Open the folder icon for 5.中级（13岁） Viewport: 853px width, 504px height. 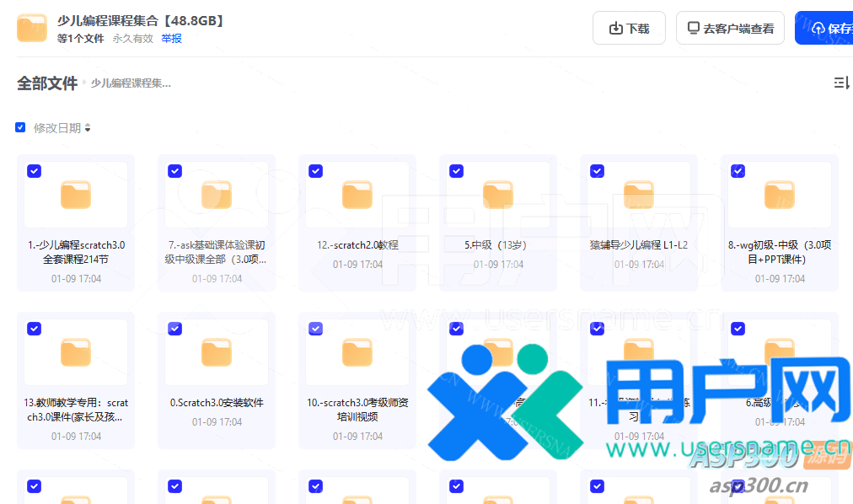[x=498, y=196]
